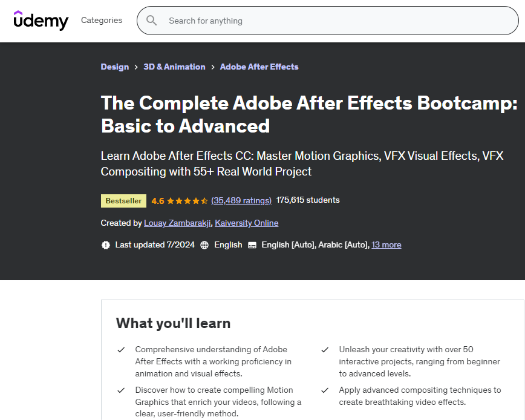Click the closed-captions icon before English [Auto]
The height and width of the screenshot is (420, 525).
pos(252,244)
